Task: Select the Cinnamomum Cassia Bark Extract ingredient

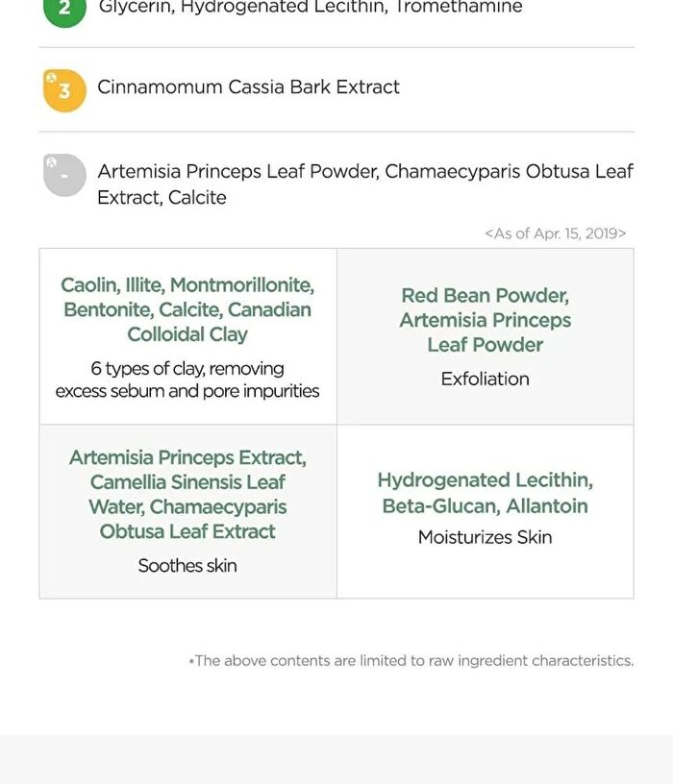Action: (x=248, y=87)
